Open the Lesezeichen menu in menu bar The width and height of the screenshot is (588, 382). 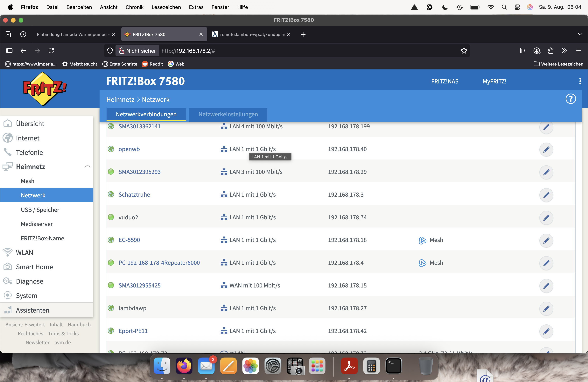pyautogui.click(x=166, y=7)
